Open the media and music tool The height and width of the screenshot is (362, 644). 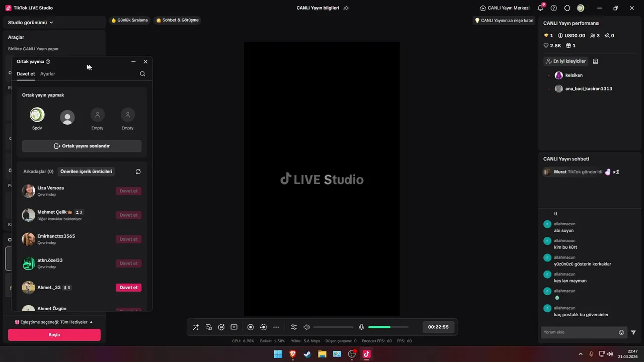click(209, 327)
